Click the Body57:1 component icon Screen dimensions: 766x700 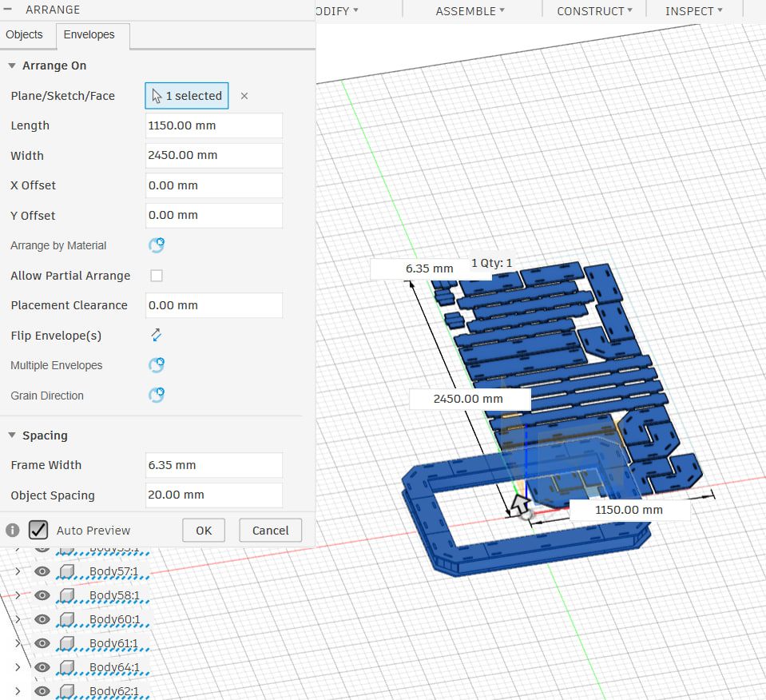click(x=67, y=571)
